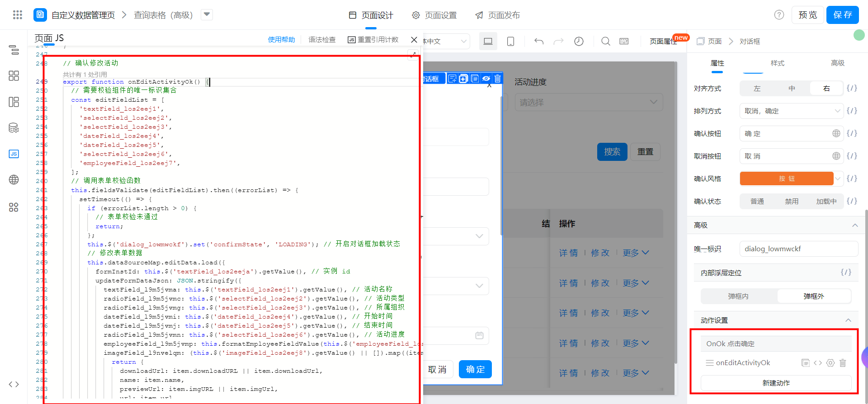868x404 pixels.
Task: Open the 排列方式 dropdown
Action: pyautogui.click(x=791, y=111)
